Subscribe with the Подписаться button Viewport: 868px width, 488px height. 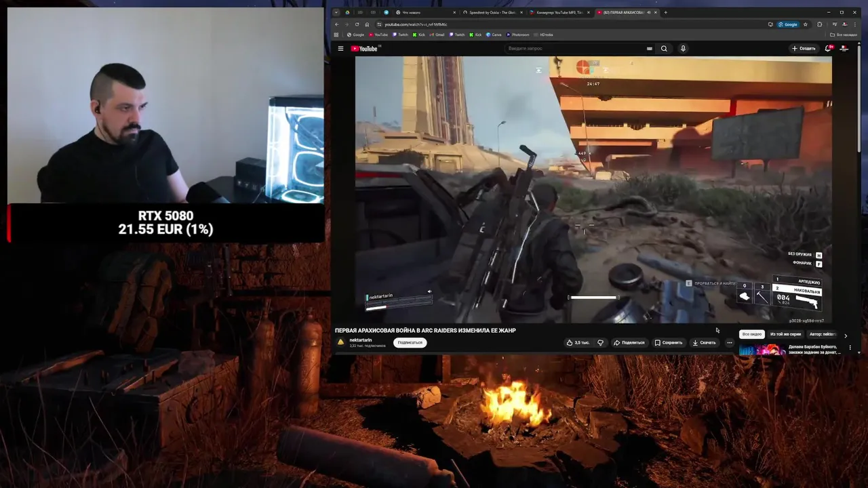pos(410,342)
